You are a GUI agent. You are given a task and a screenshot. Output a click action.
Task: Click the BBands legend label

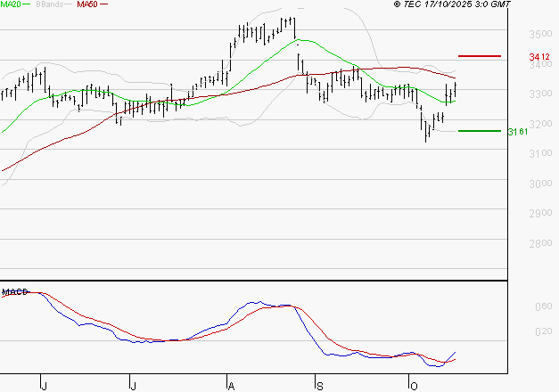(50, 4)
